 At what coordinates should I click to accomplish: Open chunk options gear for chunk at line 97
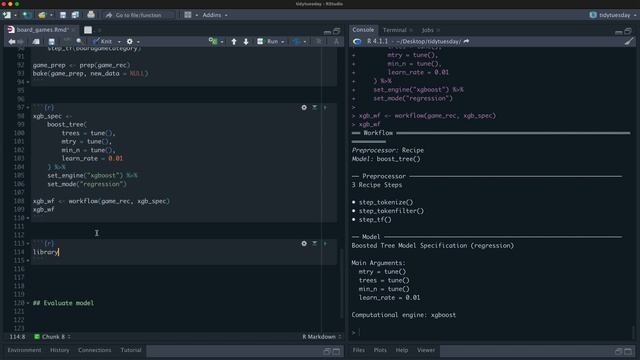(x=304, y=107)
